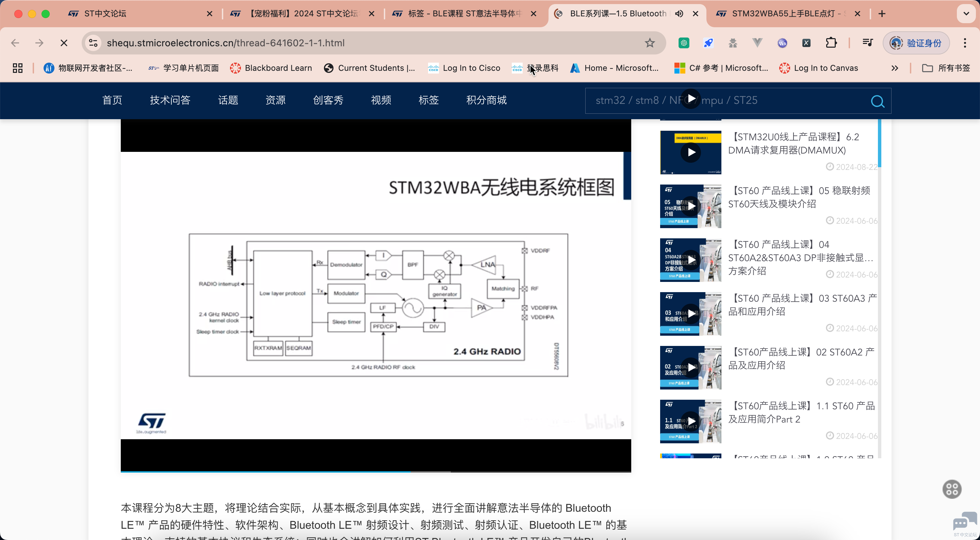Open Chrome three-dot menu

click(x=965, y=43)
